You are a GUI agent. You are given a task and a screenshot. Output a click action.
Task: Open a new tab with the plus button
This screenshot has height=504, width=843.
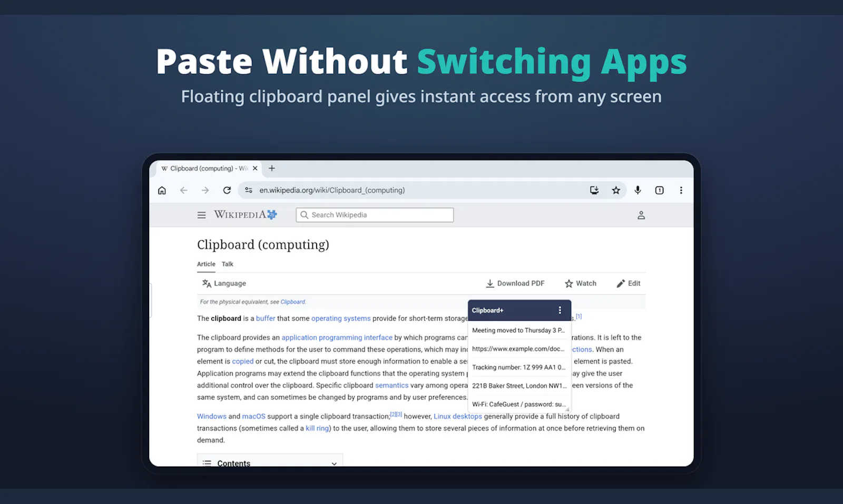click(x=272, y=169)
